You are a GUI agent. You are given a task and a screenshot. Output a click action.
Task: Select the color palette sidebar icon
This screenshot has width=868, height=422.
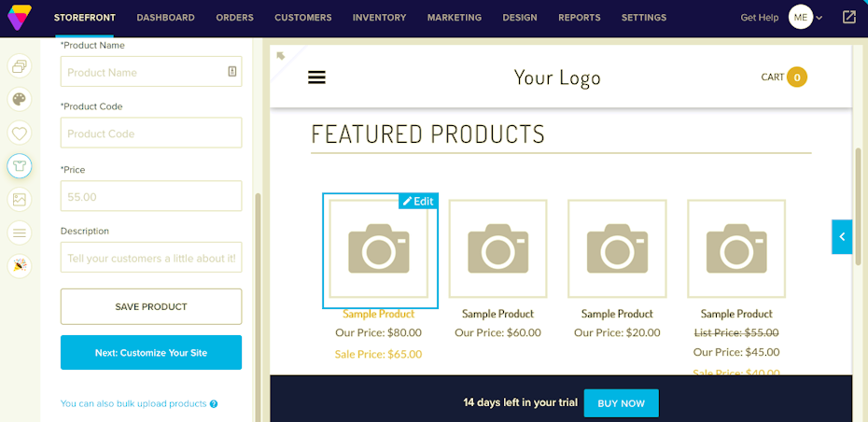pyautogui.click(x=20, y=100)
